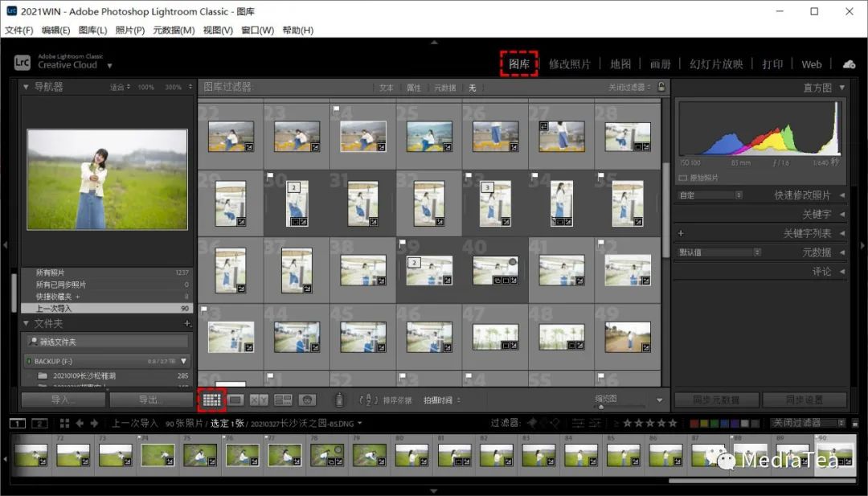Collapse the top module panel arrow

[434, 42]
